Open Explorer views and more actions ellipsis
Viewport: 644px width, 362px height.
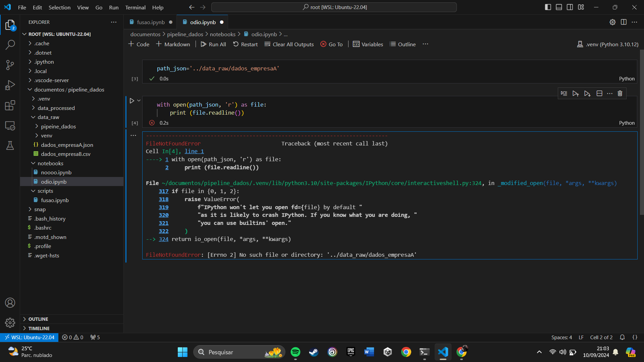pyautogui.click(x=114, y=22)
